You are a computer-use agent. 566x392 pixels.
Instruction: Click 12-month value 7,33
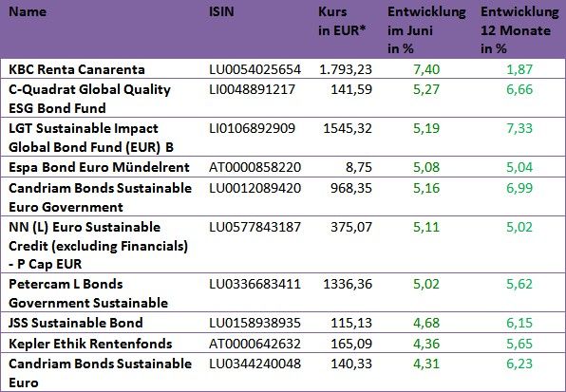pyautogui.click(x=519, y=128)
